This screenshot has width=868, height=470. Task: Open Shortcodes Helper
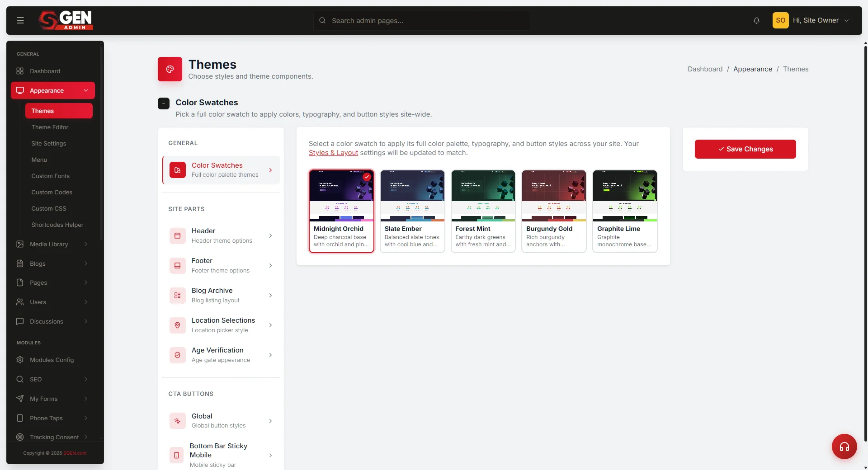click(x=57, y=225)
